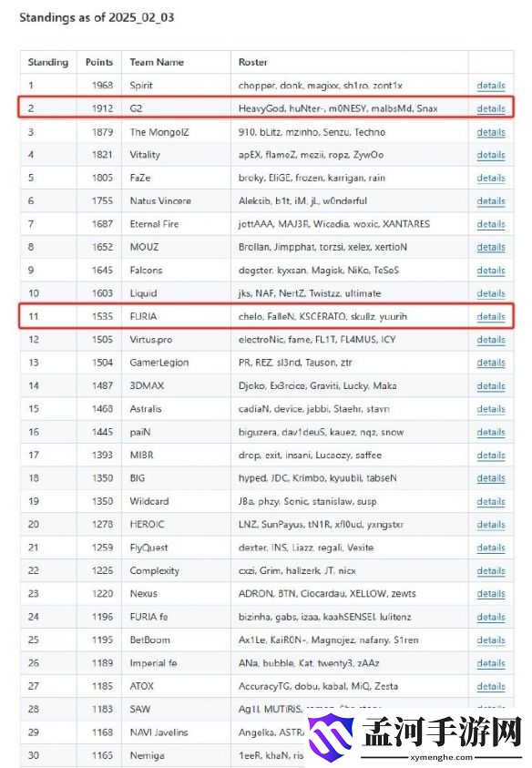View Falcons details link

(x=491, y=271)
